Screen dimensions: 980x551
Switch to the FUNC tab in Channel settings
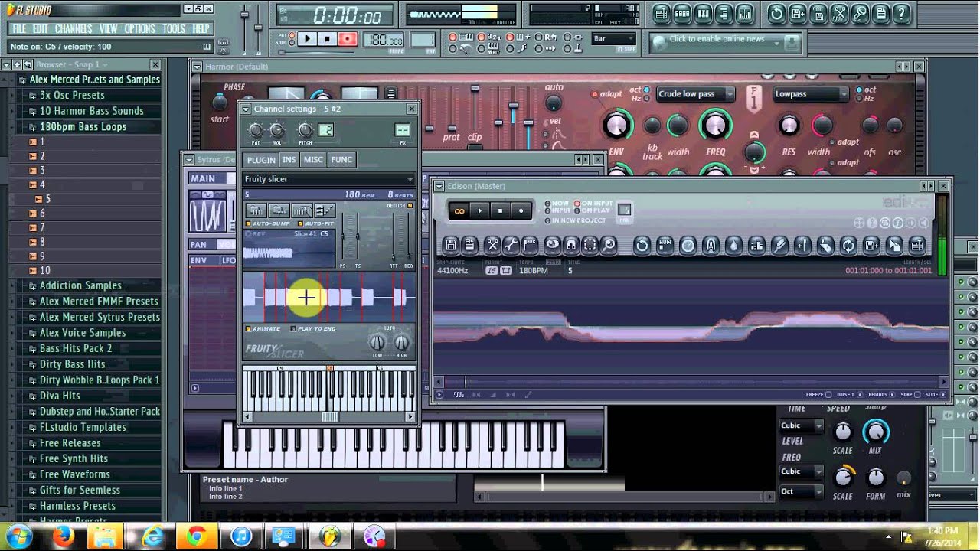pyautogui.click(x=341, y=159)
